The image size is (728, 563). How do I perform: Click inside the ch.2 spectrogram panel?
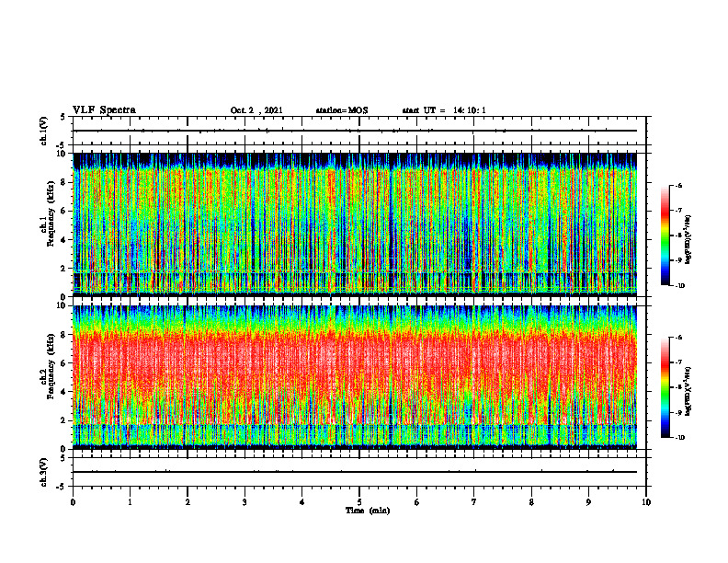coord(355,377)
